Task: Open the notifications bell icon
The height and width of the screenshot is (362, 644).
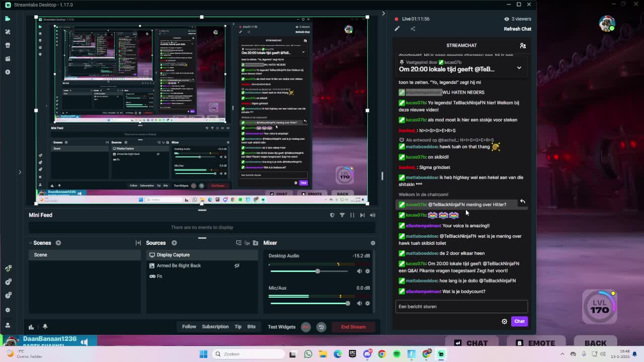Action: (x=45, y=327)
